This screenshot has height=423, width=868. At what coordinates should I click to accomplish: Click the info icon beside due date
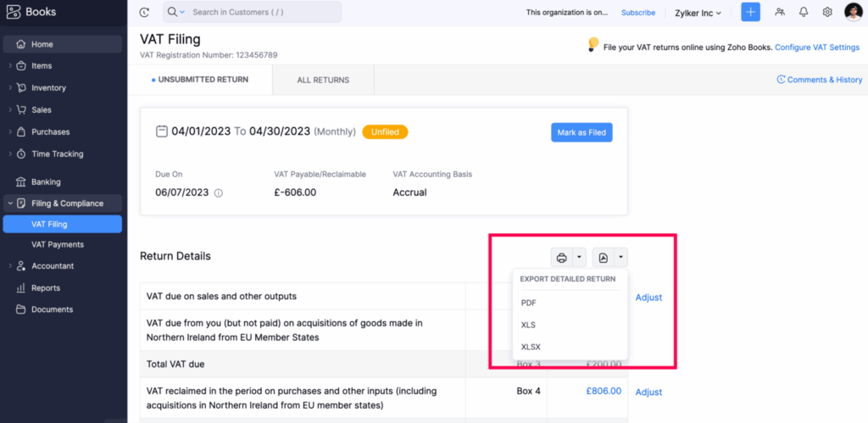click(219, 193)
